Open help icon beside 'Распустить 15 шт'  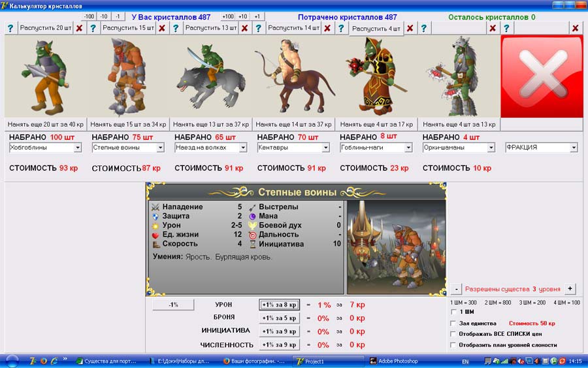[x=93, y=28]
